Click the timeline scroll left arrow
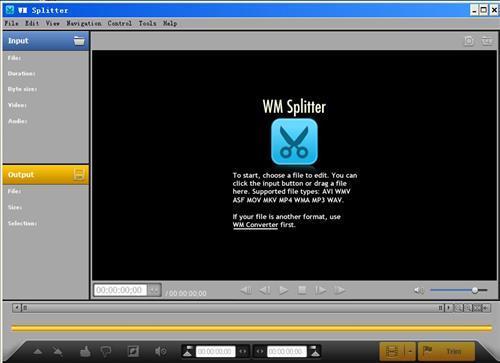The width and height of the screenshot is (500, 363). pos(17,308)
